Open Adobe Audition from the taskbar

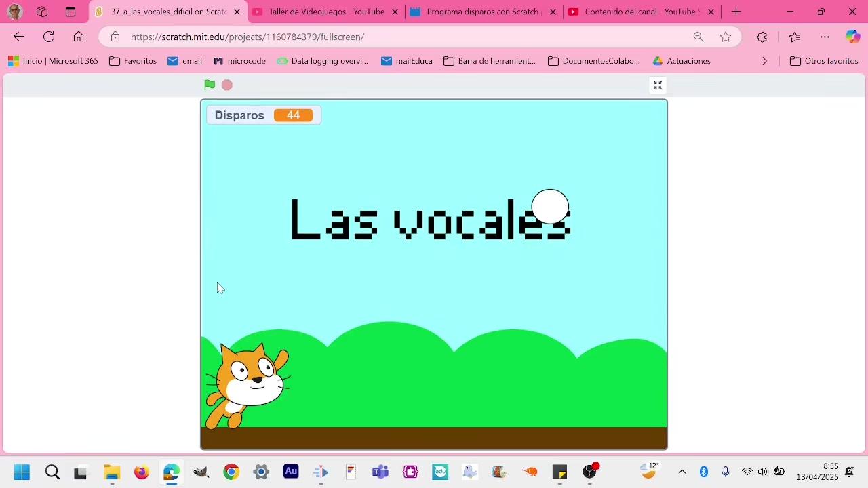click(291, 472)
